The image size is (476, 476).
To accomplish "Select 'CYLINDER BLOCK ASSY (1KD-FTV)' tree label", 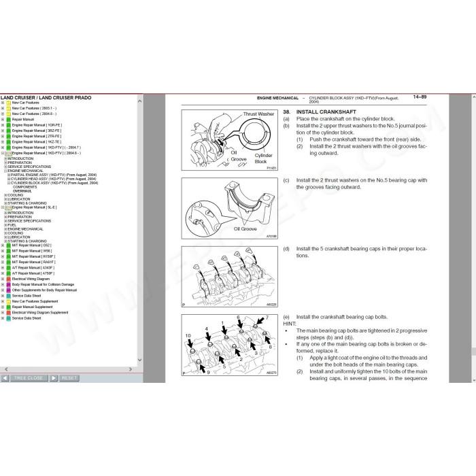I will point(54,183).
